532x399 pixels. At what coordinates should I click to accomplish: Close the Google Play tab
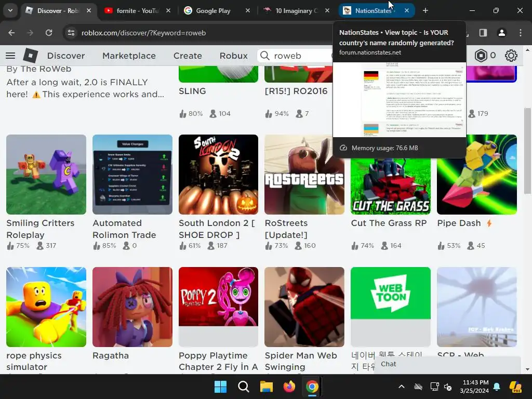pyautogui.click(x=248, y=10)
